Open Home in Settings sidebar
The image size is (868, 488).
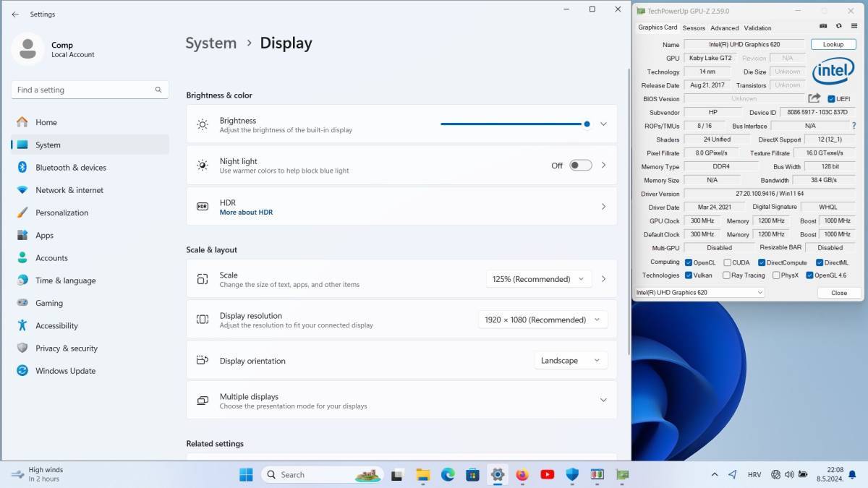pyautogui.click(x=90, y=122)
